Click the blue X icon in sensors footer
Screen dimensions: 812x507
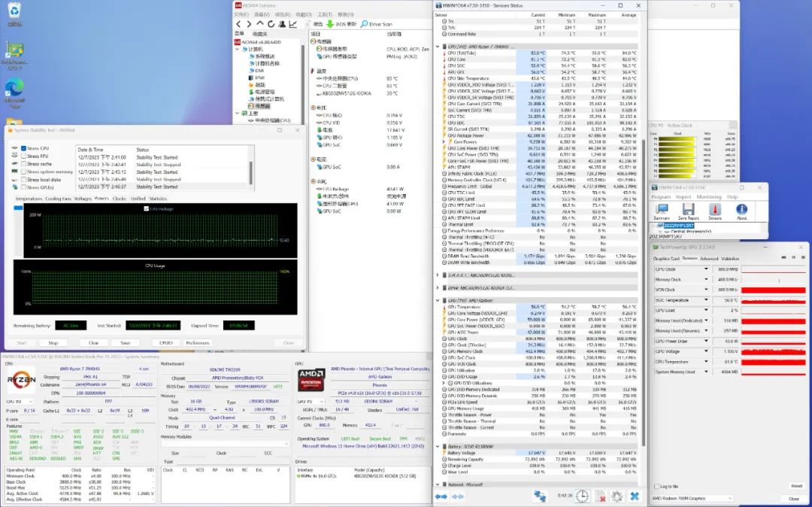point(635,496)
